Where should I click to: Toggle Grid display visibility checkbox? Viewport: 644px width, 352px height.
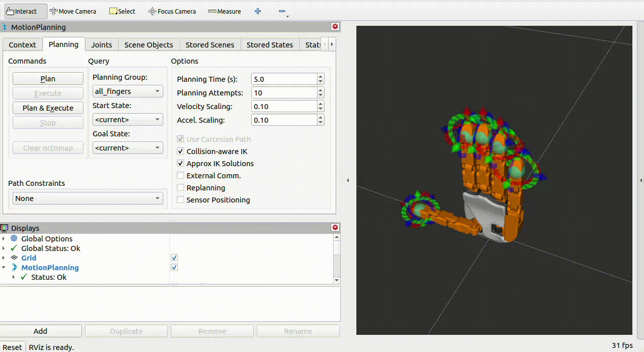tap(174, 258)
